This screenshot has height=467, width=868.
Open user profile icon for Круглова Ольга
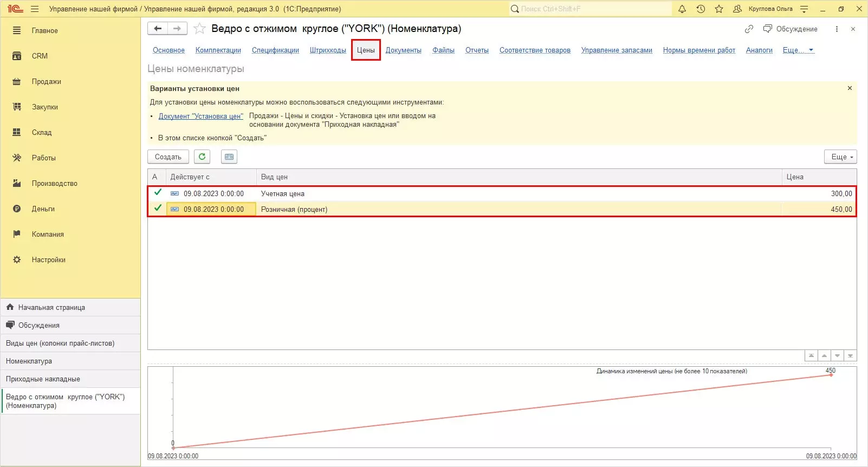[x=737, y=9]
